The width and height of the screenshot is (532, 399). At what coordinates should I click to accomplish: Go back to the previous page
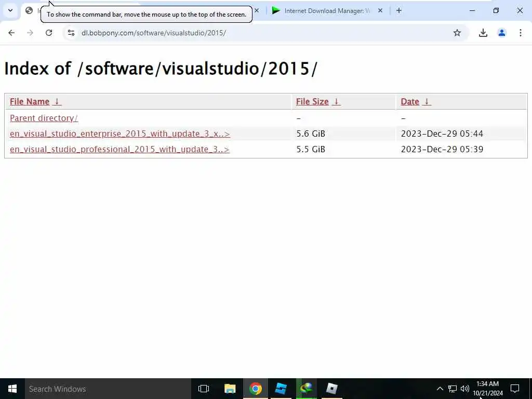(x=11, y=33)
